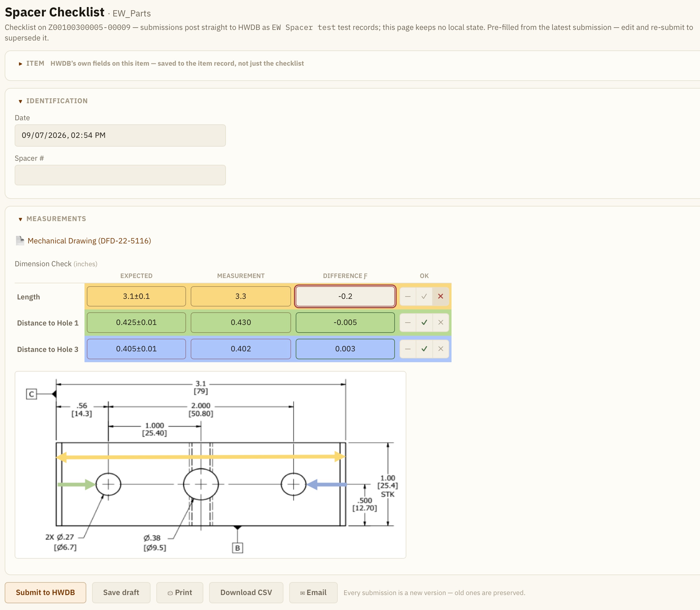Open the spacer mechanical drawing image

[x=210, y=465]
